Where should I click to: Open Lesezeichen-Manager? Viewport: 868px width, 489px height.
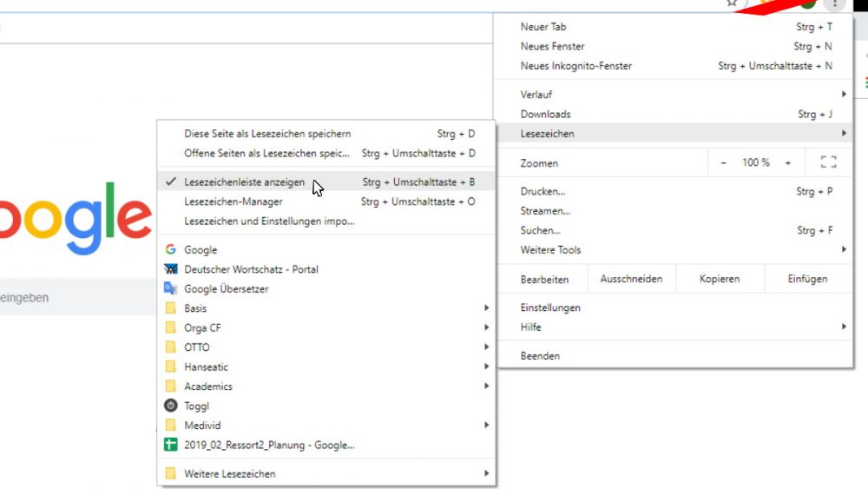[x=326, y=202]
